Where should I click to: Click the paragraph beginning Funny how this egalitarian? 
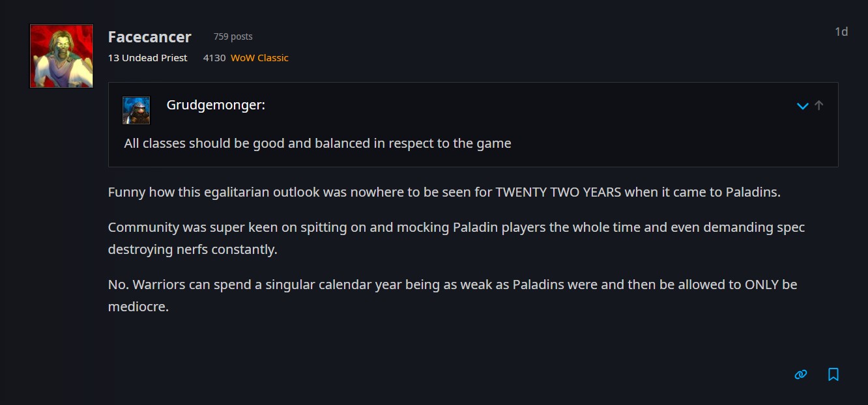coord(444,192)
